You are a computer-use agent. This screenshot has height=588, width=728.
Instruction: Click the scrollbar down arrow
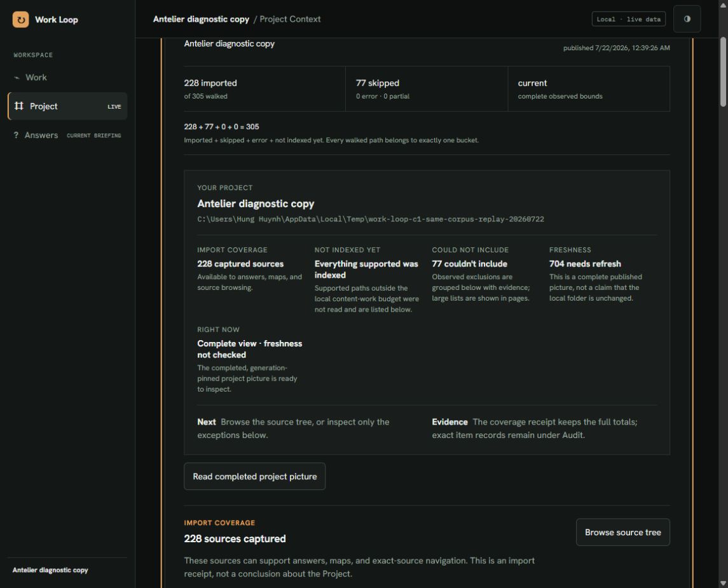click(x=723, y=584)
